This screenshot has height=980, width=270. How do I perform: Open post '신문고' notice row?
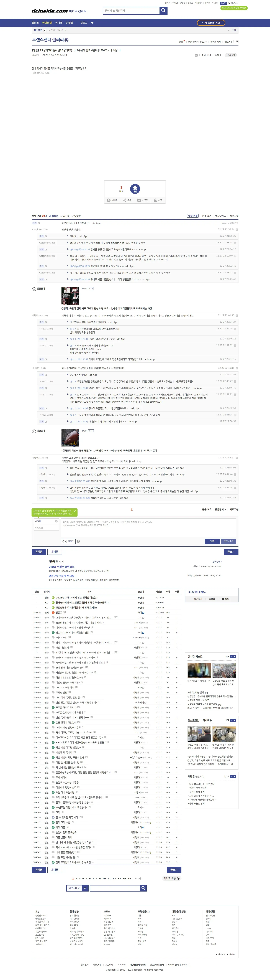click(59, 613)
